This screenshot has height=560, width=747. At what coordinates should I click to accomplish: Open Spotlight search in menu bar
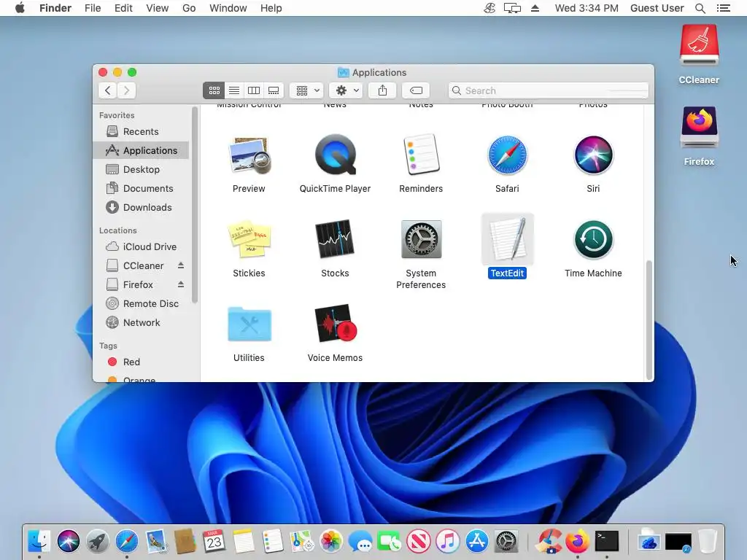700,8
